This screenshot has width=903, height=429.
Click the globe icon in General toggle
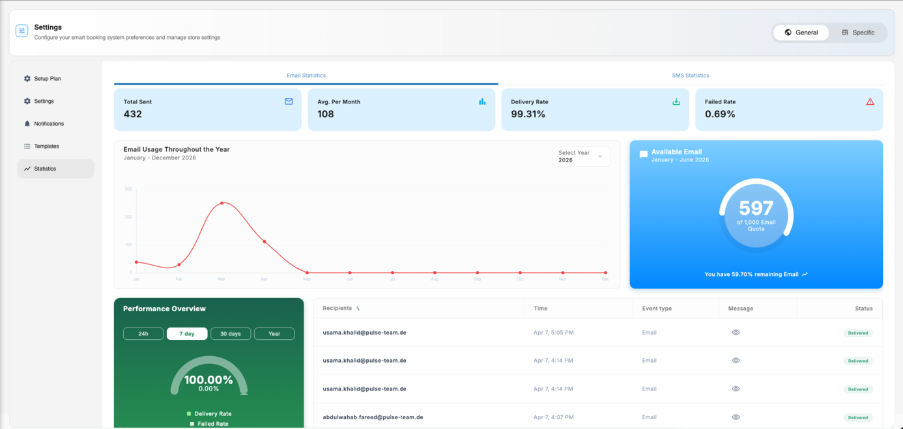[x=788, y=33]
